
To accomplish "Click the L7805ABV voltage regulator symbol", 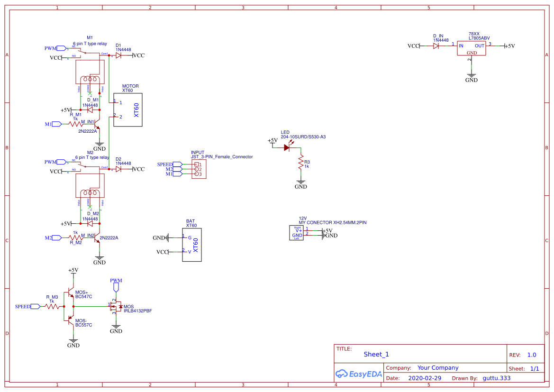I will (471, 49).
